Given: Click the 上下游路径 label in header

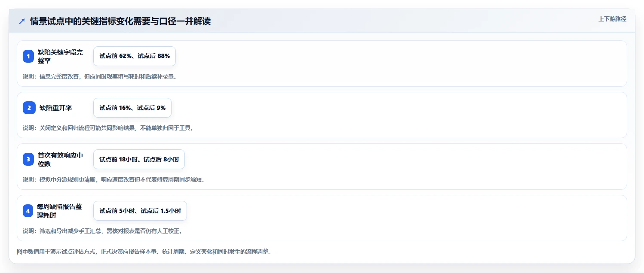Looking at the screenshot, I should click(x=612, y=19).
